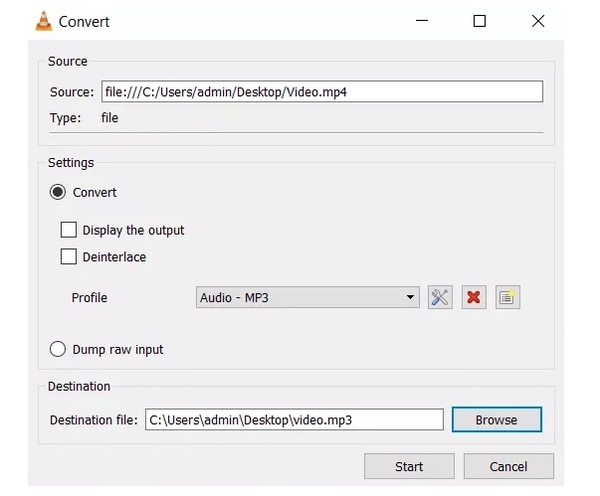Enable the Deinterlace checkbox
Image resolution: width=600 pixels, height=496 pixels.
pyautogui.click(x=68, y=256)
